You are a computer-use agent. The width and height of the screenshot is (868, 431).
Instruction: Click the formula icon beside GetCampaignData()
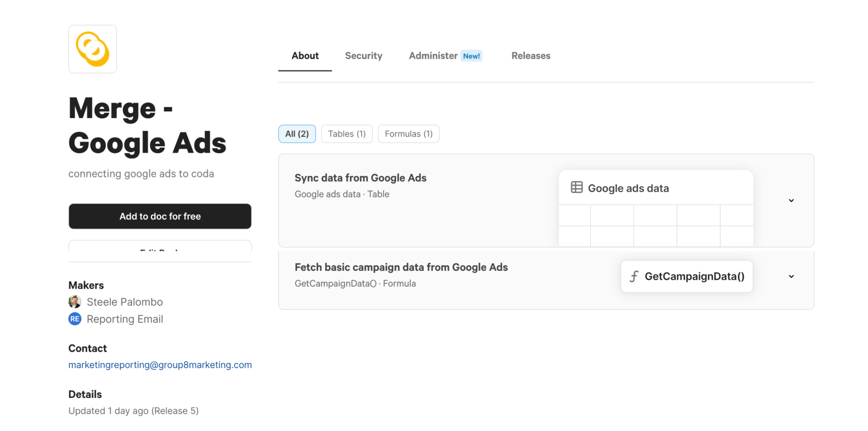[634, 276]
